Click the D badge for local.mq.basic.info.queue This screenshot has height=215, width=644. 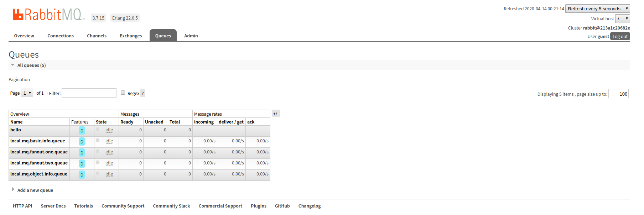pos(82,142)
